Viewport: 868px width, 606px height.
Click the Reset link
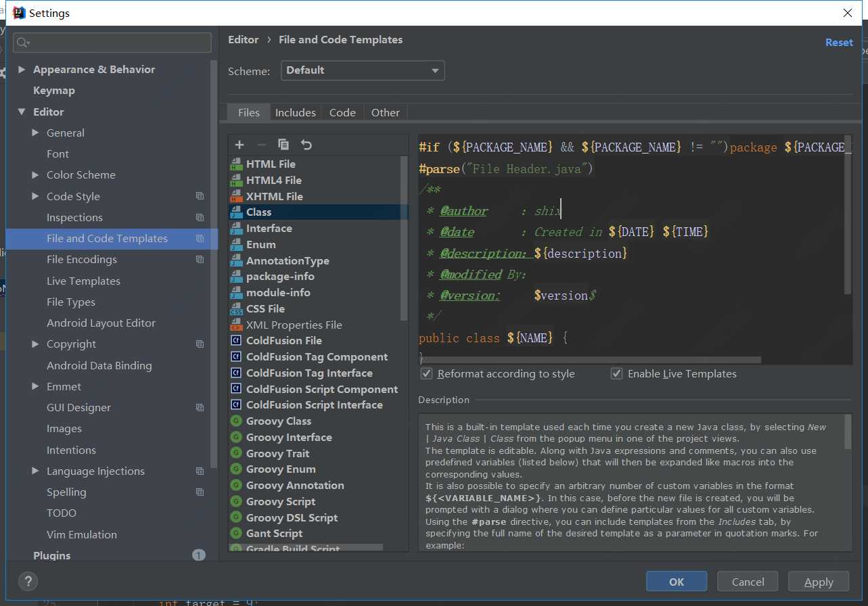839,42
